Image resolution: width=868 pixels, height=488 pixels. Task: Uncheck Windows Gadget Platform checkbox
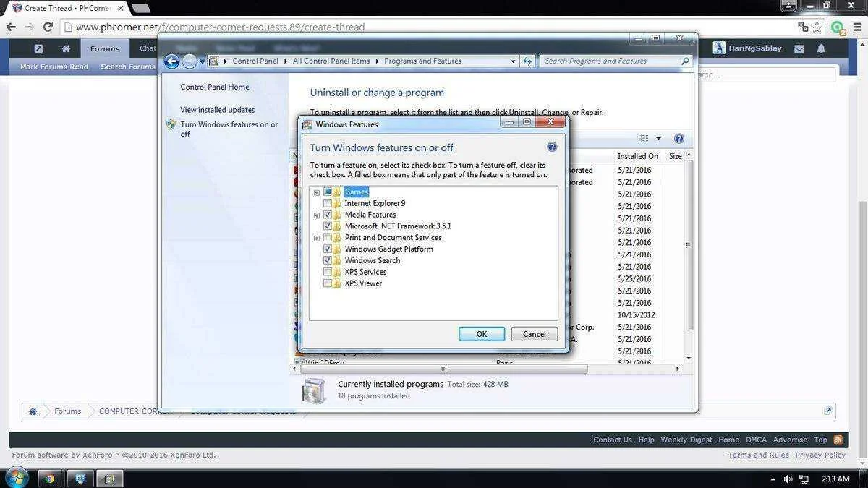click(328, 249)
